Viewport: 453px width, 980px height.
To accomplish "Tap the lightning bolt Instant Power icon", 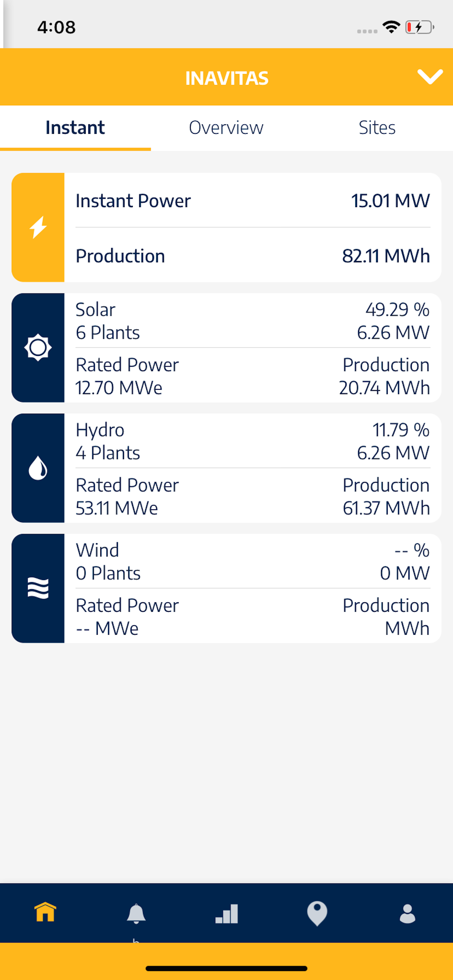I will (38, 227).
